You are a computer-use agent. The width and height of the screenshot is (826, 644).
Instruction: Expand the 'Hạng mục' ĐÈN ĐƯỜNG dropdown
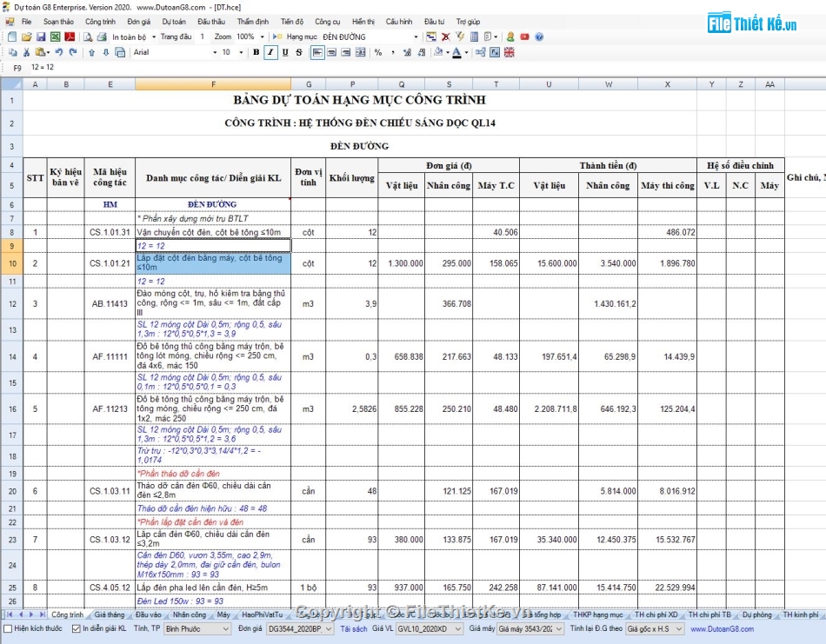click(x=416, y=37)
